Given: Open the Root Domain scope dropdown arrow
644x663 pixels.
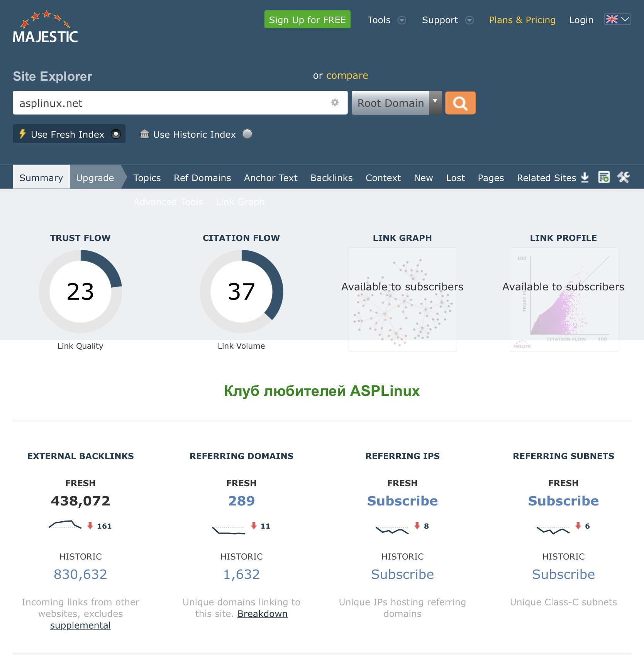Looking at the screenshot, I should coord(435,103).
